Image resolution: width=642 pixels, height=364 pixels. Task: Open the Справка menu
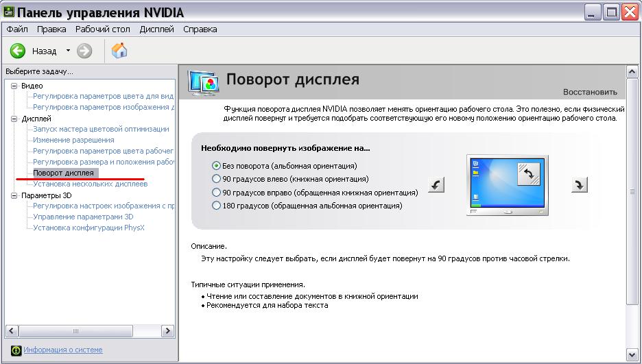pyautogui.click(x=200, y=29)
